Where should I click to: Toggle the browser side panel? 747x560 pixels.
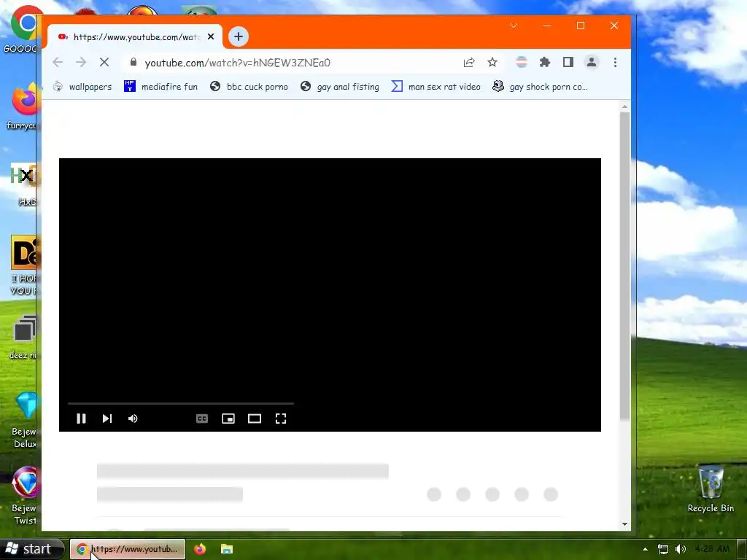pyautogui.click(x=568, y=63)
